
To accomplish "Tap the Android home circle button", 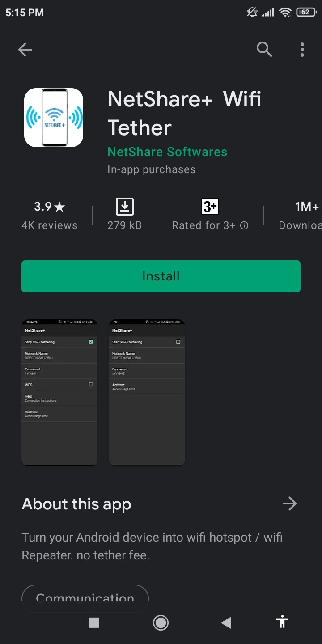I will coord(161,622).
